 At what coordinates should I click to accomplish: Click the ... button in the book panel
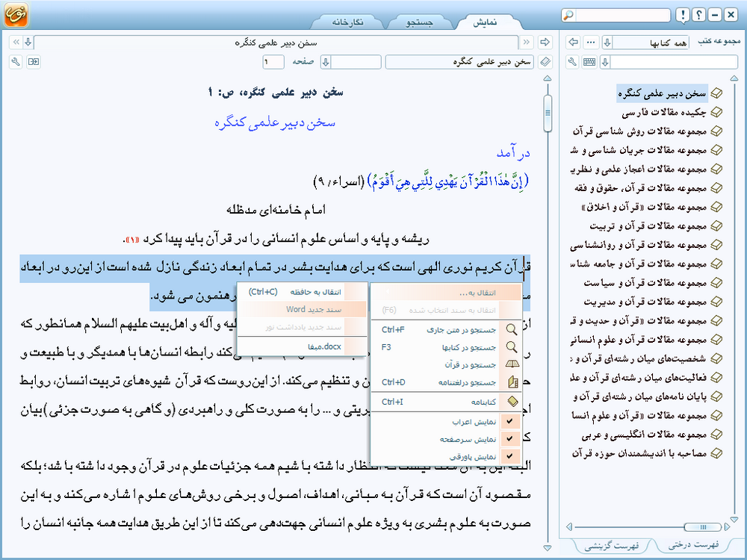click(591, 43)
